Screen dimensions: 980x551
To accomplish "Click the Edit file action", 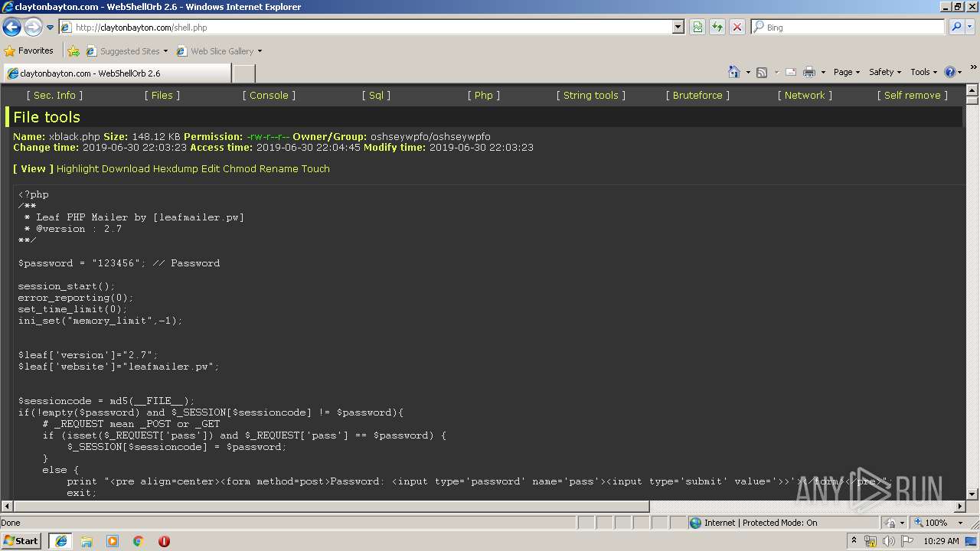I will [211, 169].
